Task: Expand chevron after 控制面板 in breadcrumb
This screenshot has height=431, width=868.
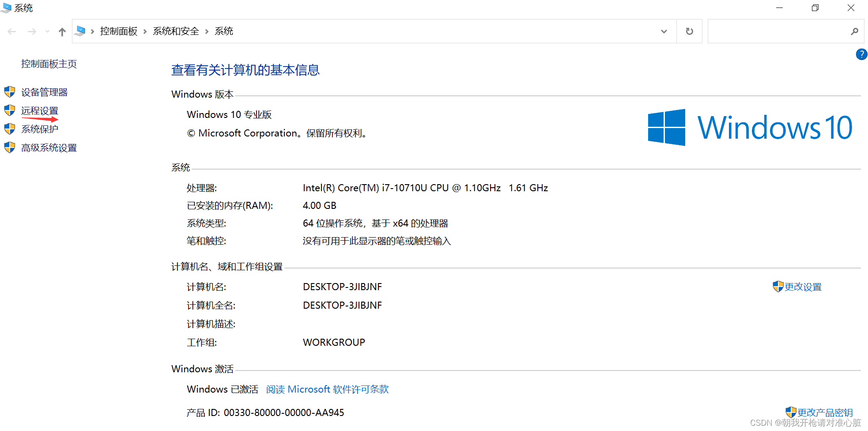Action: [x=145, y=31]
